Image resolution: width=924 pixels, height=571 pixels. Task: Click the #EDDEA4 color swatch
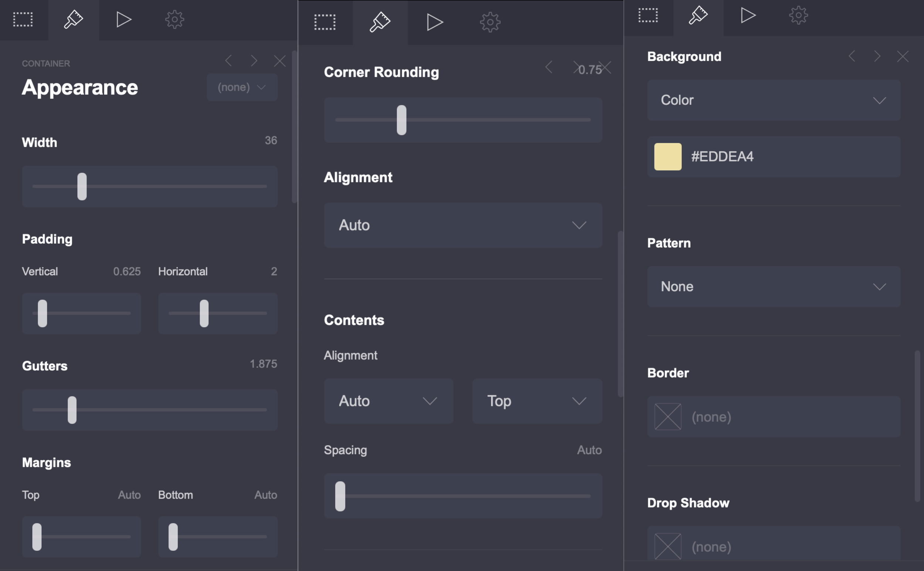(667, 157)
